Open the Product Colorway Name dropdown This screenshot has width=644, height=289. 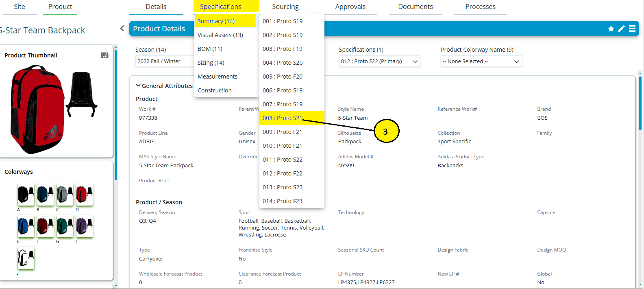click(481, 61)
